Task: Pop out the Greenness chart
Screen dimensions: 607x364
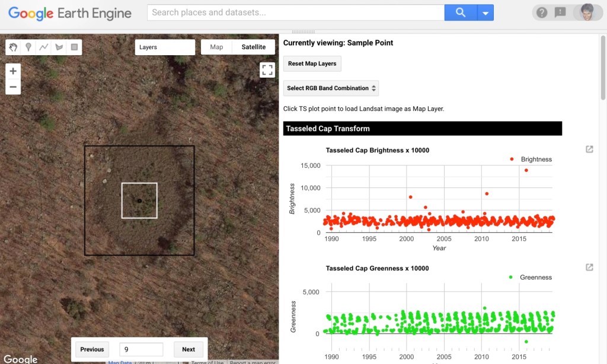Action: [589, 267]
